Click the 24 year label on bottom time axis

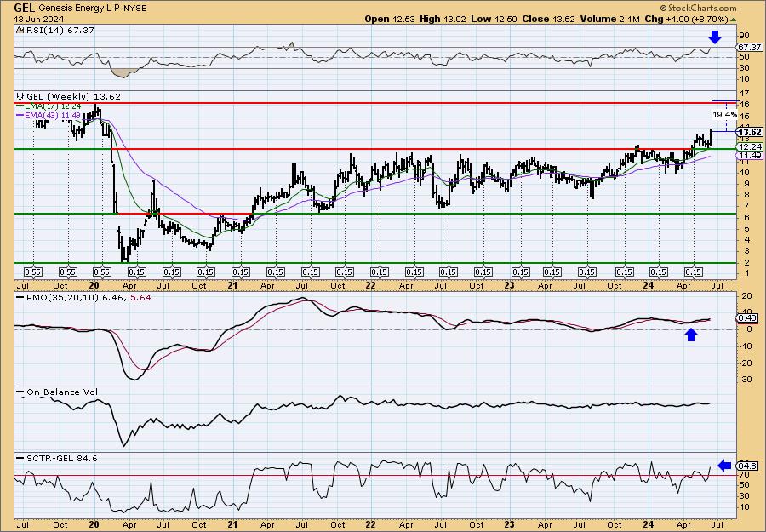pos(648,524)
